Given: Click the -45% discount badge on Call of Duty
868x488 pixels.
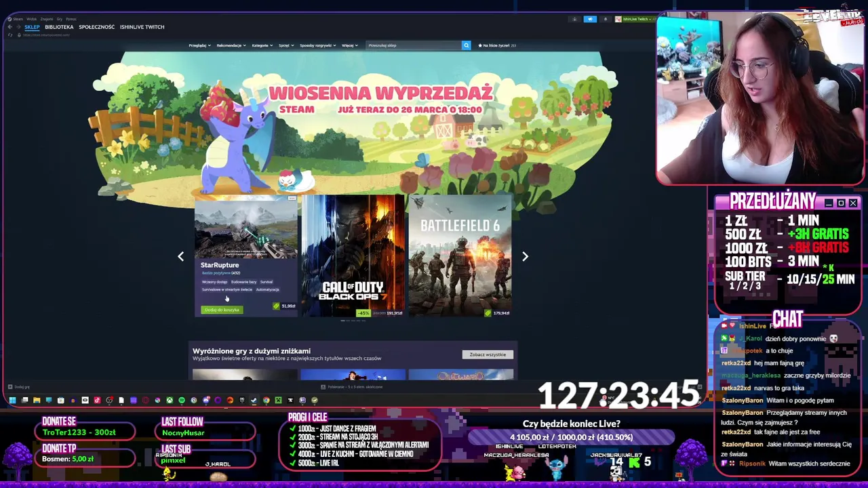Looking at the screenshot, I should [x=363, y=312].
